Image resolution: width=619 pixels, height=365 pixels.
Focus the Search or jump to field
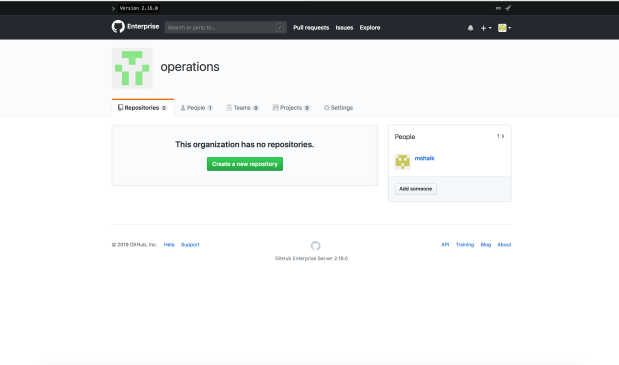tap(225, 27)
